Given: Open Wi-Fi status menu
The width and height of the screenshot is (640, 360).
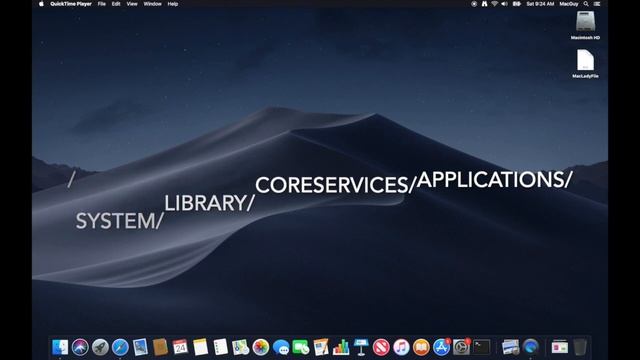Looking at the screenshot, I should tap(494, 4).
